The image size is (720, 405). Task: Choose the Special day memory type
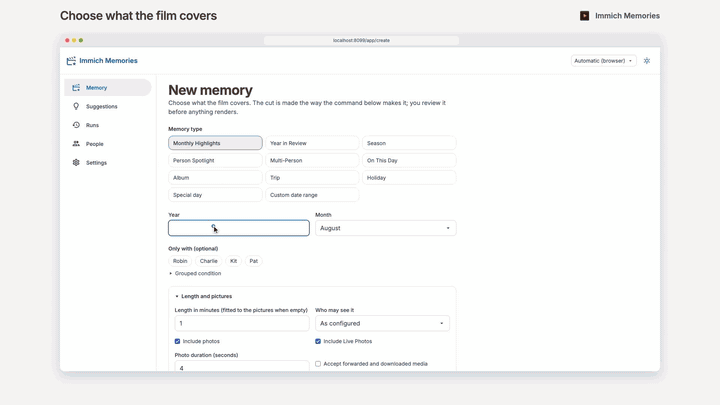[215, 195]
